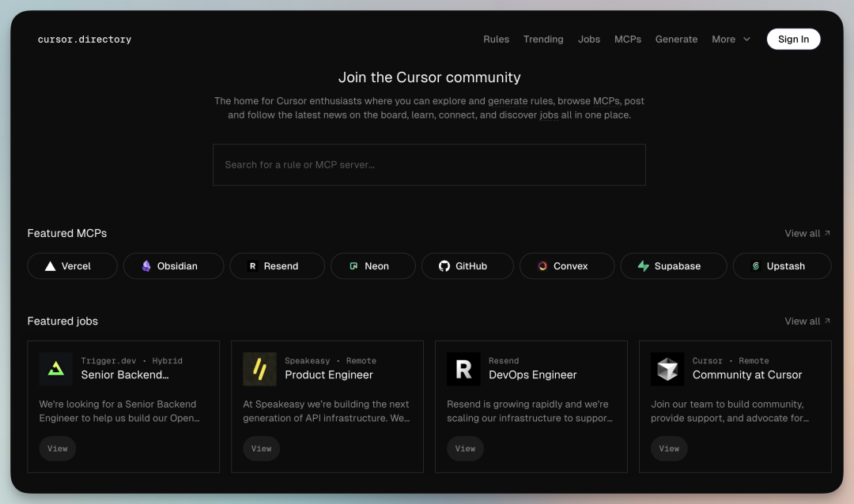Click the Cursor cube logo
This screenshot has height=504, width=854.
(667, 369)
